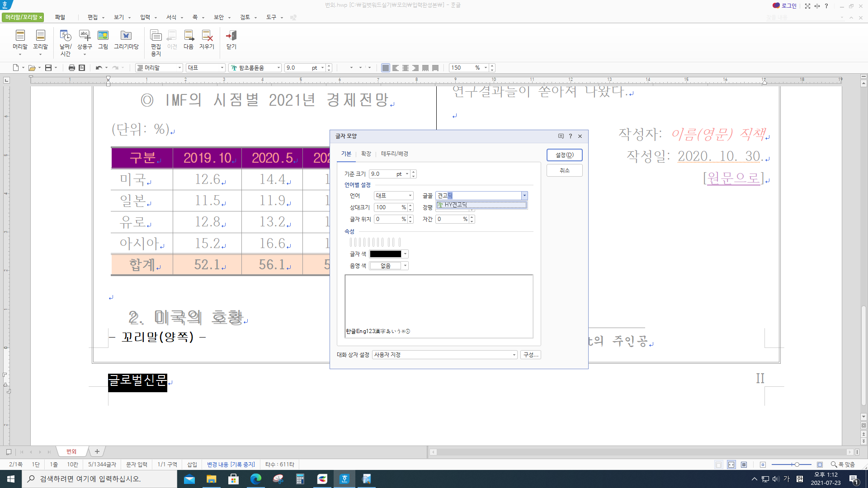Click the 취소 cancel button

pos(564,170)
